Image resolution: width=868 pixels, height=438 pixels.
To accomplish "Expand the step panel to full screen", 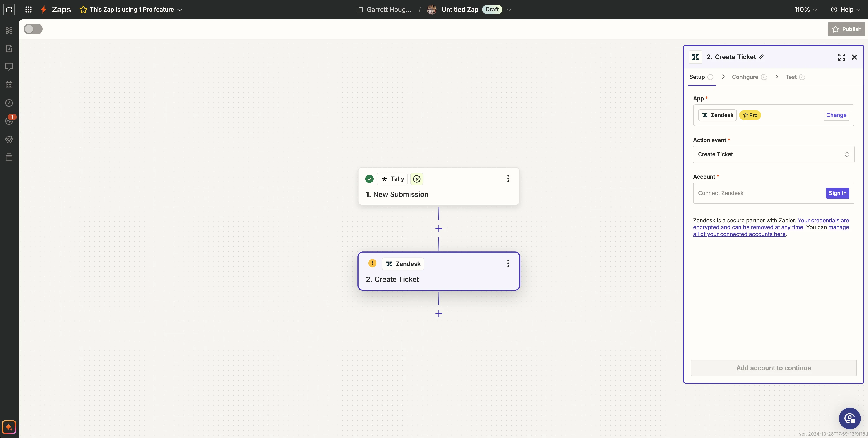I will pyautogui.click(x=841, y=57).
